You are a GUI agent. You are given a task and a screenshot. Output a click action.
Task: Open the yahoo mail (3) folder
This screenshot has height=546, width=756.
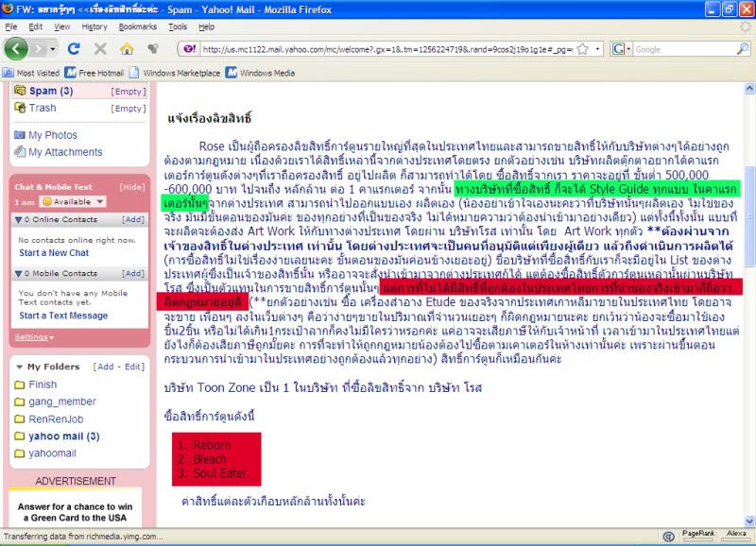(64, 436)
